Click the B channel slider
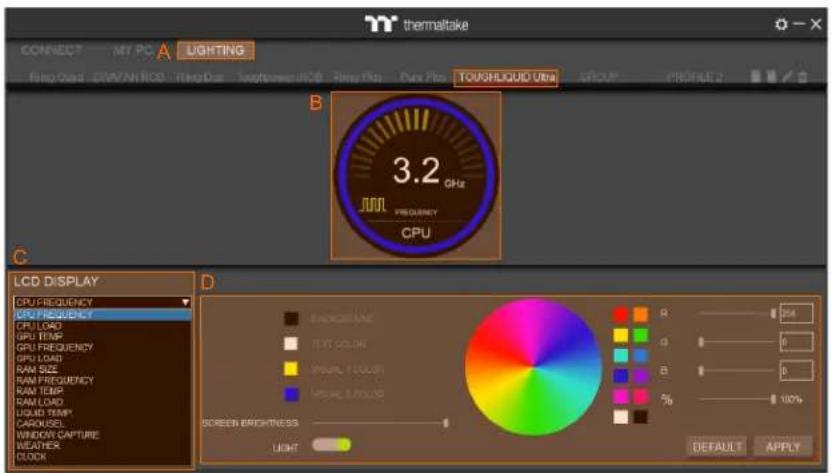This screenshot has height=473, width=832. click(738, 371)
